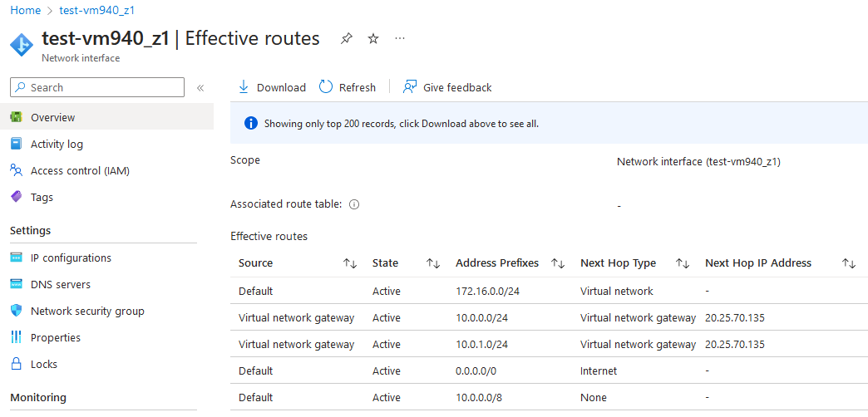
Task: Click the info icon beside Associated route table
Action: coord(354,204)
